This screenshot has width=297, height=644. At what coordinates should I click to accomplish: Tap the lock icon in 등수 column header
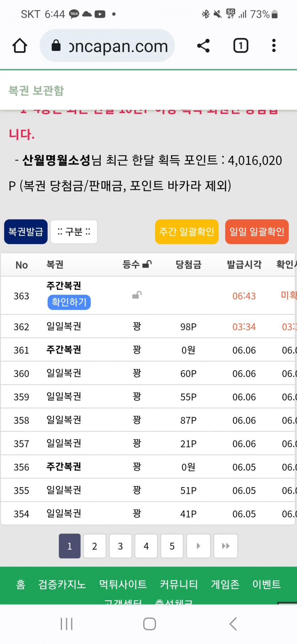[147, 264]
